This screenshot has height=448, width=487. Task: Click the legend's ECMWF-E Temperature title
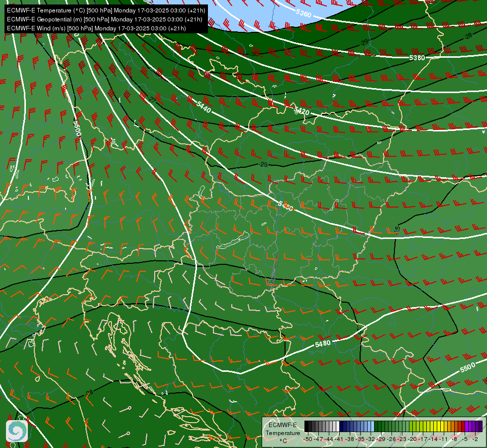(x=283, y=429)
